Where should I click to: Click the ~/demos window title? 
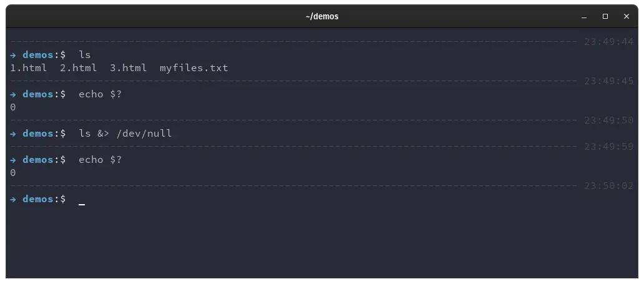322,16
